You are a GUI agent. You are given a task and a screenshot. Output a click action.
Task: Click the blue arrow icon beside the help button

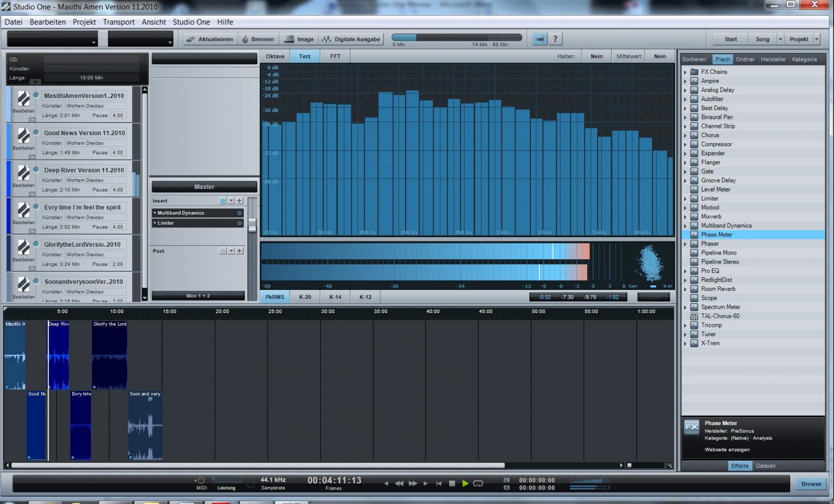coord(539,39)
